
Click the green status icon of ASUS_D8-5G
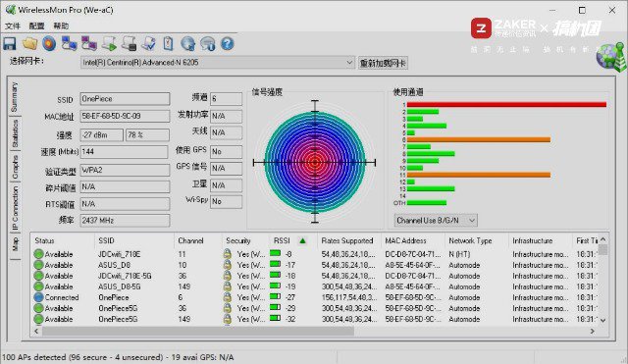click(38, 286)
